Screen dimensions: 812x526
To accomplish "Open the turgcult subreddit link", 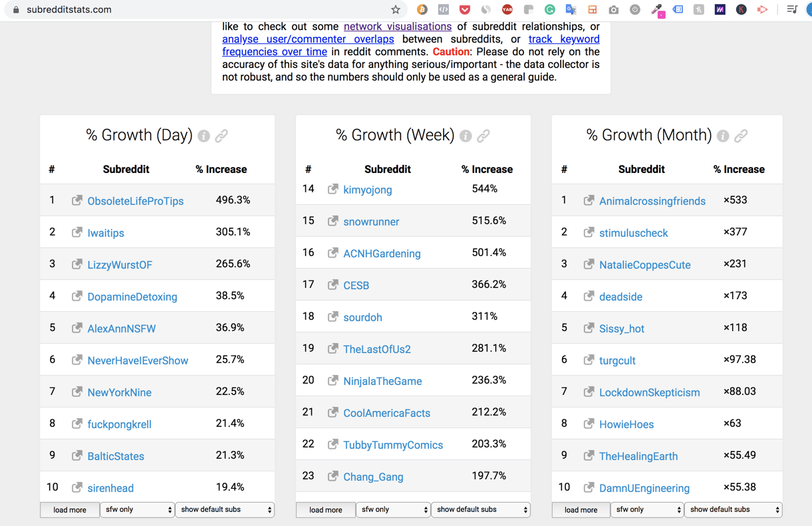I will [x=617, y=360].
